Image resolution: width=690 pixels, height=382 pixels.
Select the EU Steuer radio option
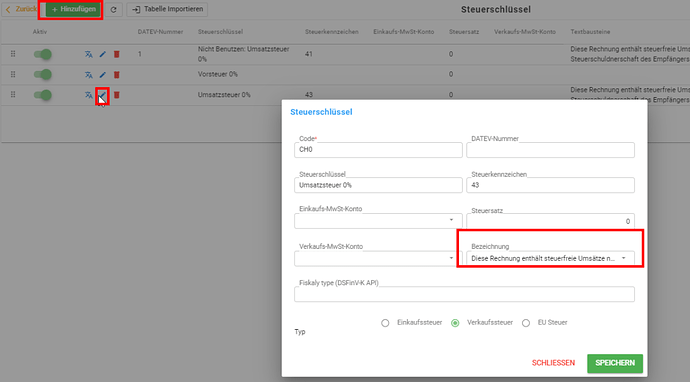tap(526, 323)
